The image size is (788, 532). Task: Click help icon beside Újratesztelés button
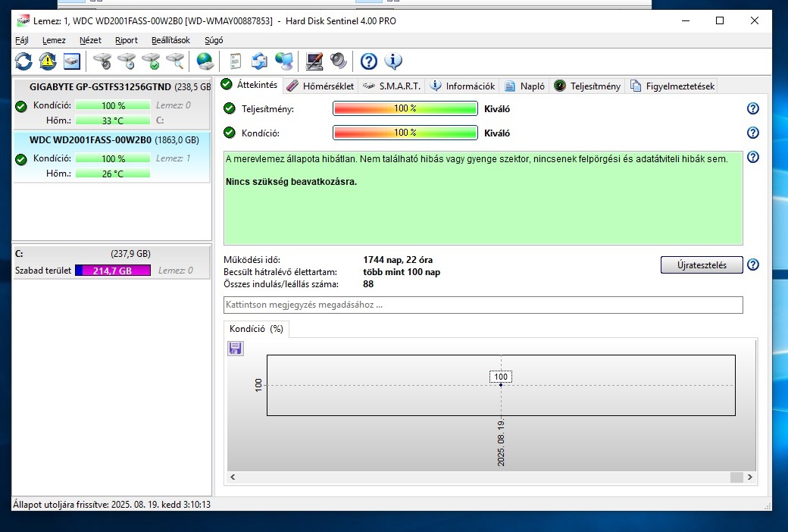click(753, 264)
